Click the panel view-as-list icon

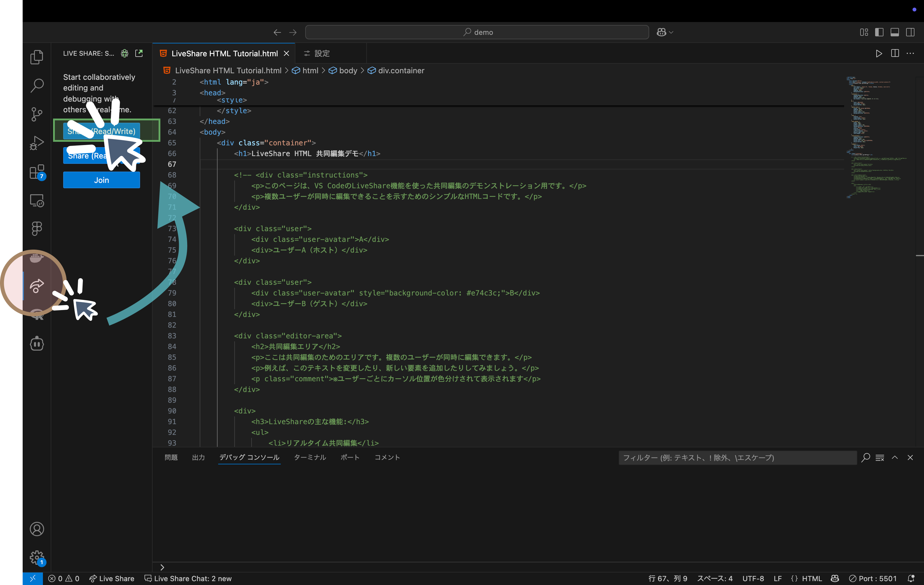(880, 457)
